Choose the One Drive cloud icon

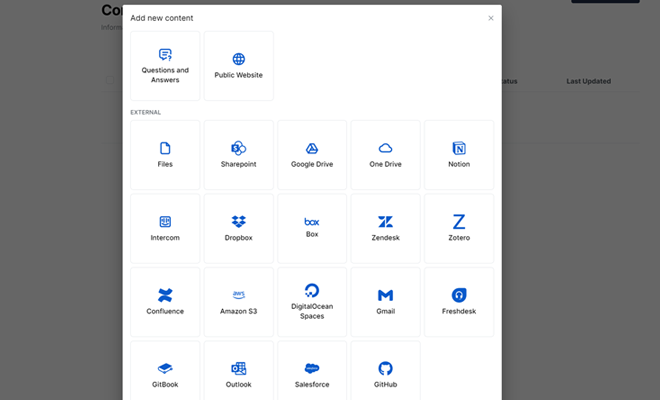(386, 148)
